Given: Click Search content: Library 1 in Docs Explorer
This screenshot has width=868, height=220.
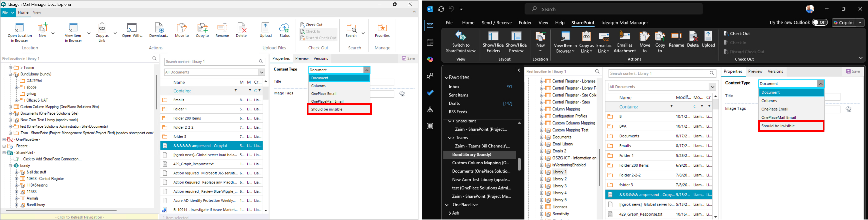Looking at the screenshot, I should coord(215,62).
